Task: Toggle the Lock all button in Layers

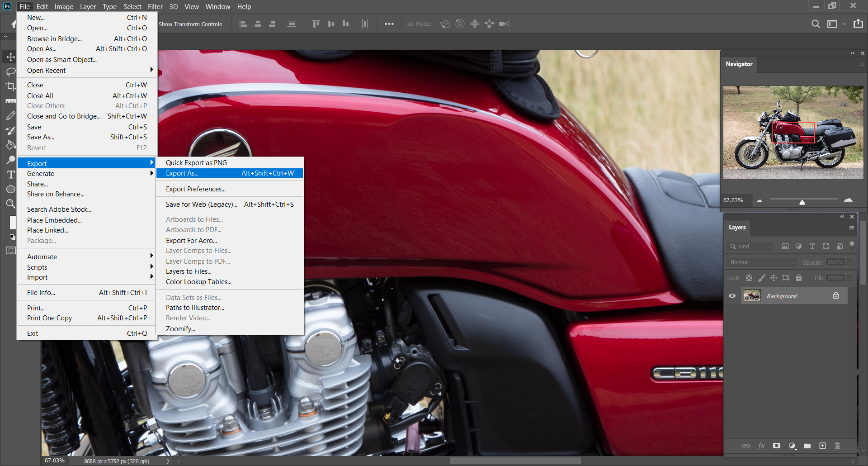Action: (x=799, y=278)
